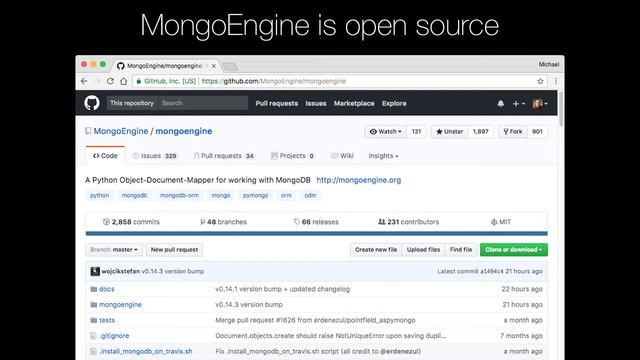Bookmark the page with the star icon
640x360 pixels.
tap(540, 81)
